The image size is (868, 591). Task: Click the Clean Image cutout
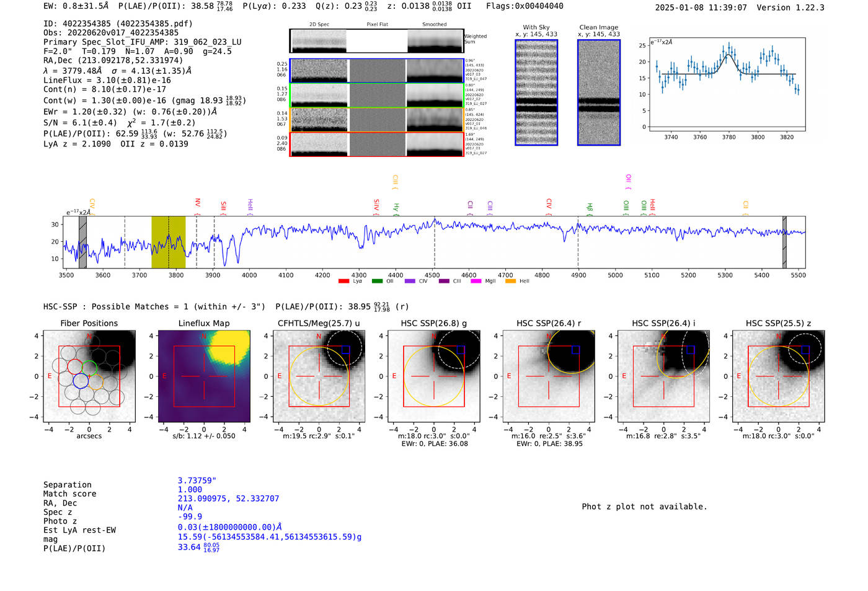pyautogui.click(x=599, y=92)
